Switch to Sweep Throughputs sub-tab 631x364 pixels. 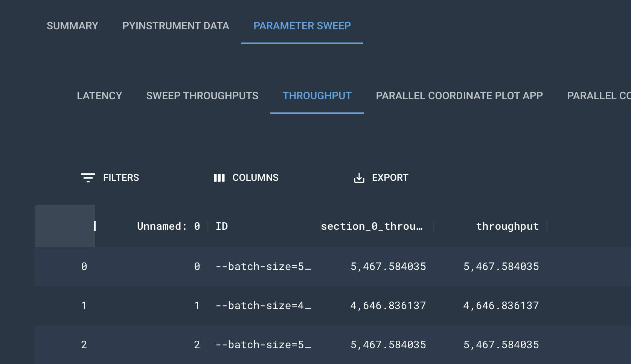(202, 96)
